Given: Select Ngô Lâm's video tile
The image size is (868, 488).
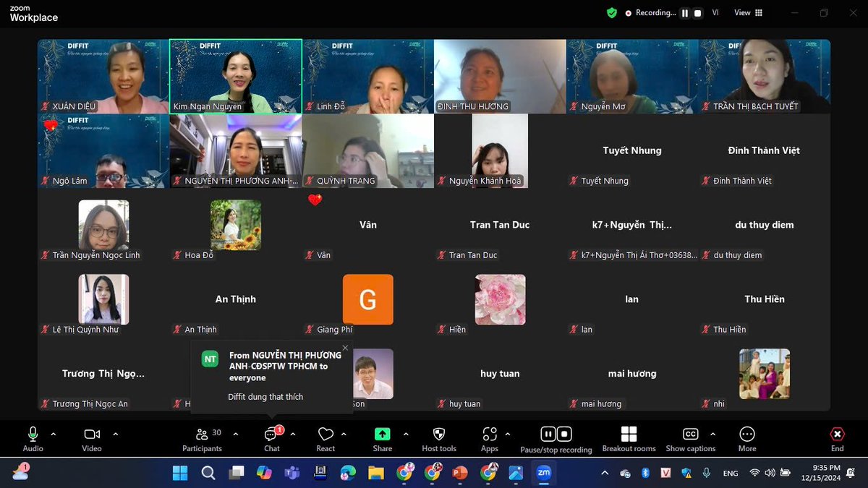Looking at the screenshot, I should pos(103,151).
